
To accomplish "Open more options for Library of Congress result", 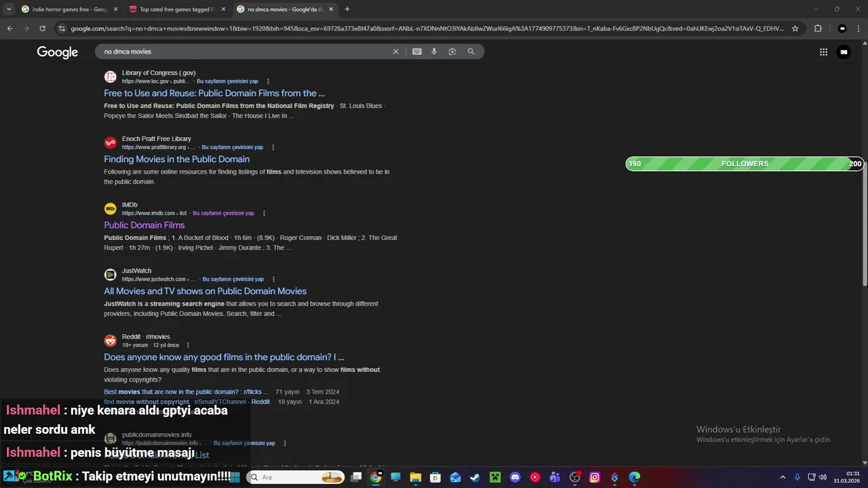I will point(268,81).
